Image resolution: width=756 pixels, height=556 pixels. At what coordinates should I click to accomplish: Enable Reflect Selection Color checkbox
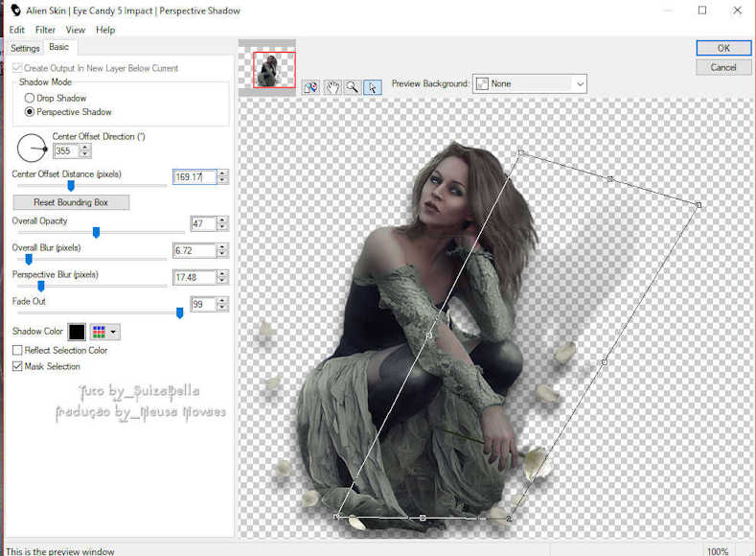click(x=17, y=350)
